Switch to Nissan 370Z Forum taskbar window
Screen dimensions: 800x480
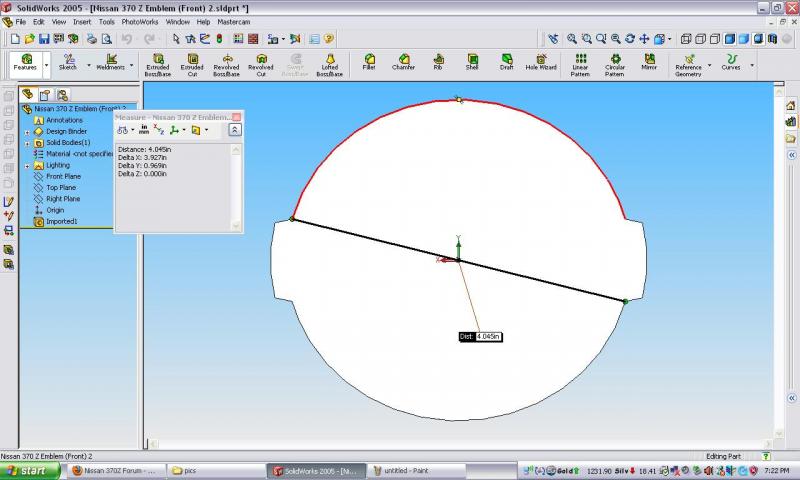(116, 470)
